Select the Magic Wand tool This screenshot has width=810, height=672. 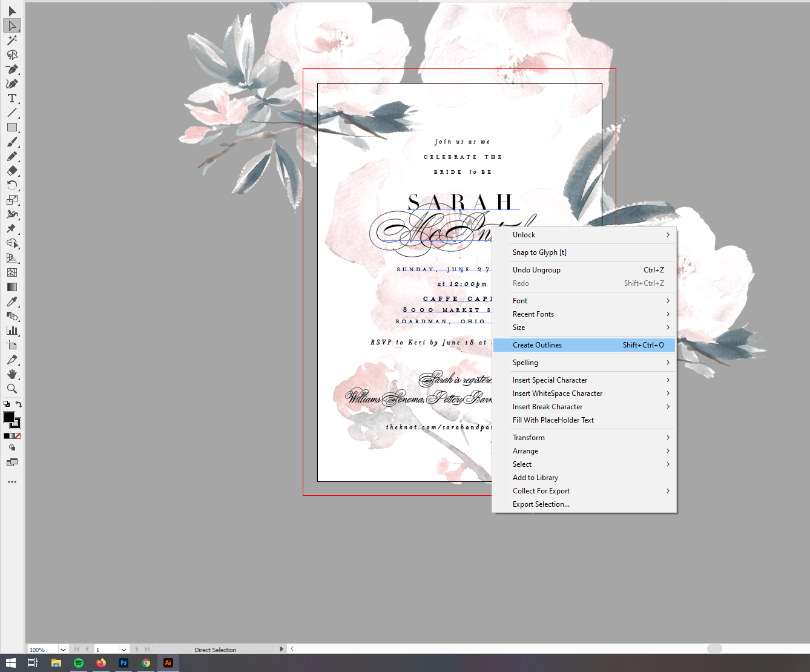click(12, 41)
